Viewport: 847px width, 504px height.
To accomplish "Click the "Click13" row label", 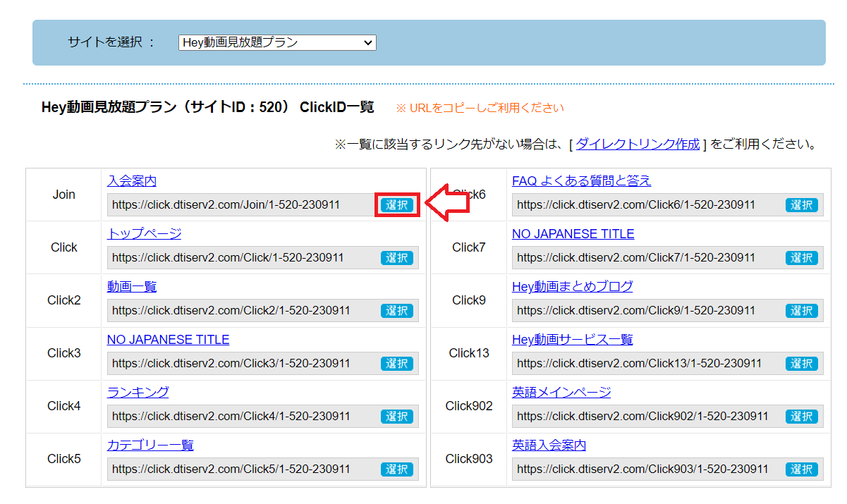I will pos(469,353).
